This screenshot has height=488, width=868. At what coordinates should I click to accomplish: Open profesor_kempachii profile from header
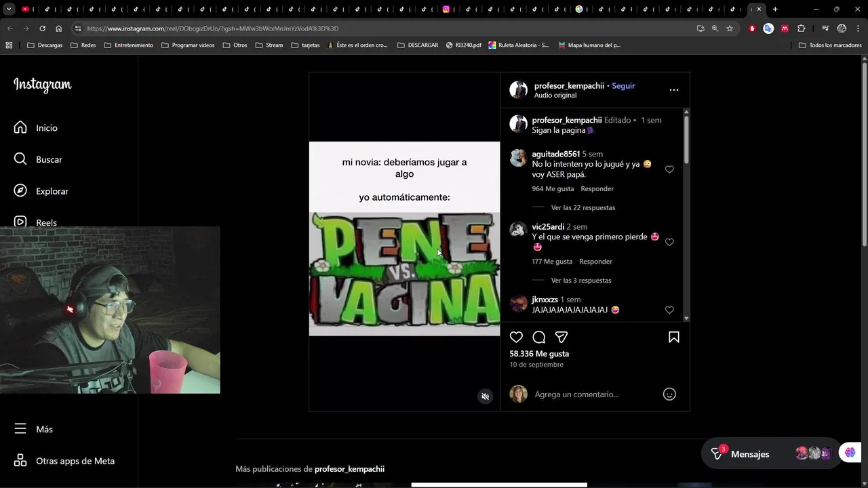[x=569, y=86]
